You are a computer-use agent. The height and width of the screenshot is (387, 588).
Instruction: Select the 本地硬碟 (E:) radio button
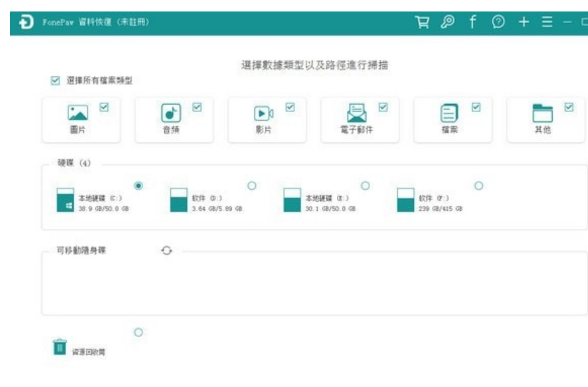[365, 185]
